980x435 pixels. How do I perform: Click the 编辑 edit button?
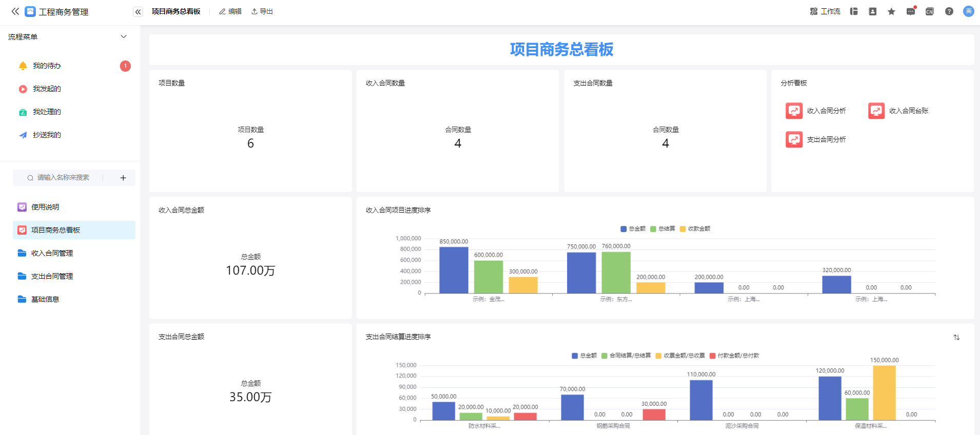click(230, 11)
